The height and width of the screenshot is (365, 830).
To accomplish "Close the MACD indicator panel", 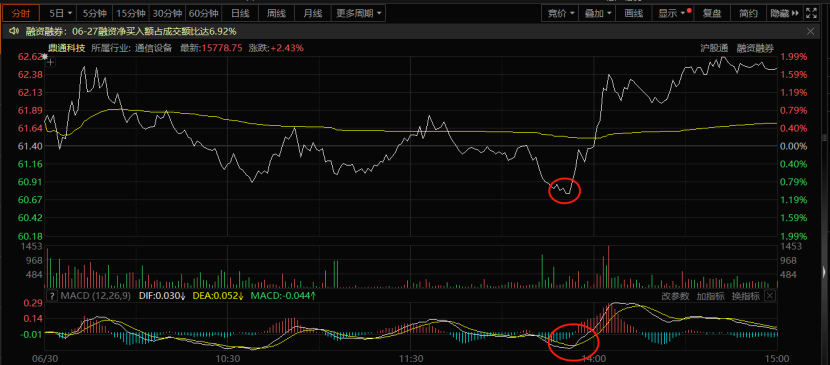I will point(770,295).
